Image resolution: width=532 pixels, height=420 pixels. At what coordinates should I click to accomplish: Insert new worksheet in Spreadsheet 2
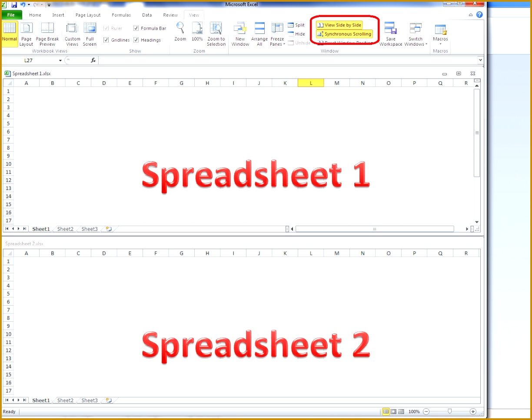[109, 400]
